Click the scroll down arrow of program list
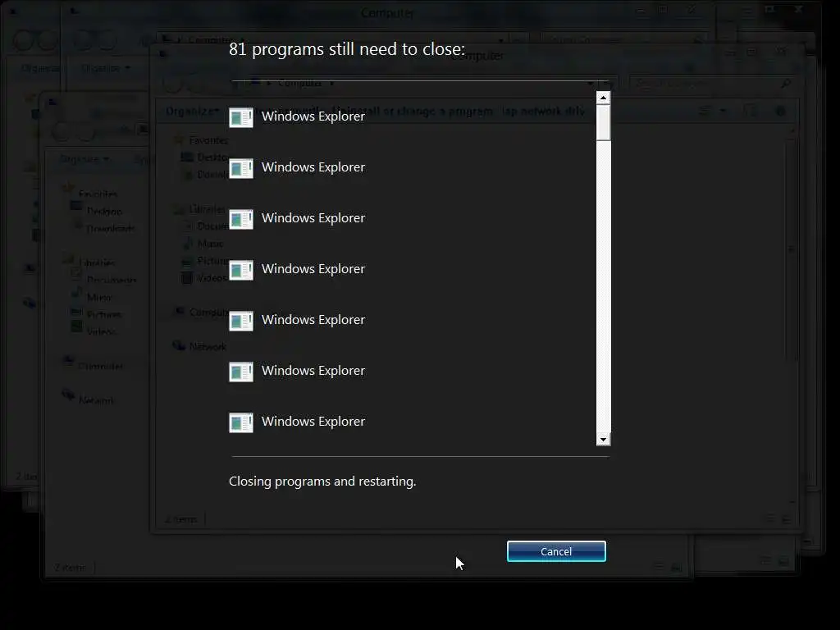This screenshot has height=630, width=840. (603, 440)
